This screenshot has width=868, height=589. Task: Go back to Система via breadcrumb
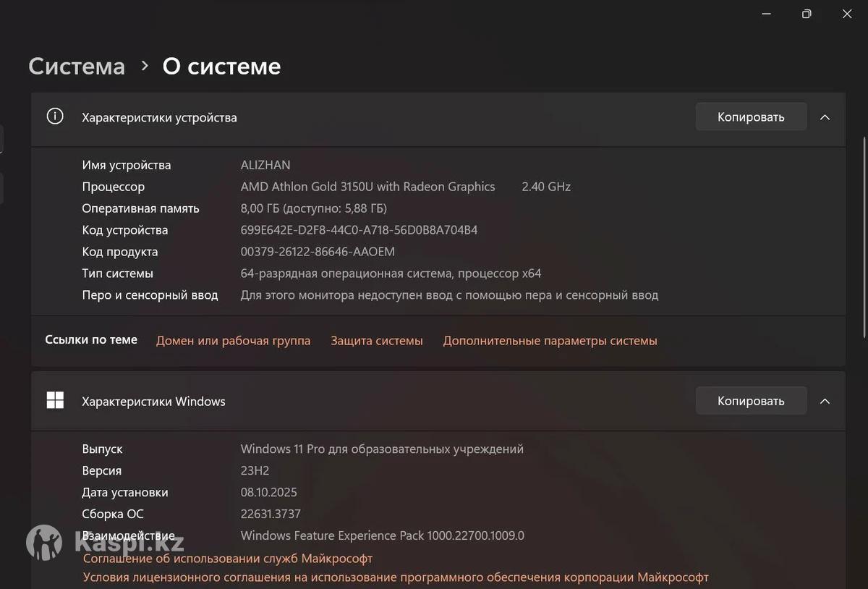[77, 66]
